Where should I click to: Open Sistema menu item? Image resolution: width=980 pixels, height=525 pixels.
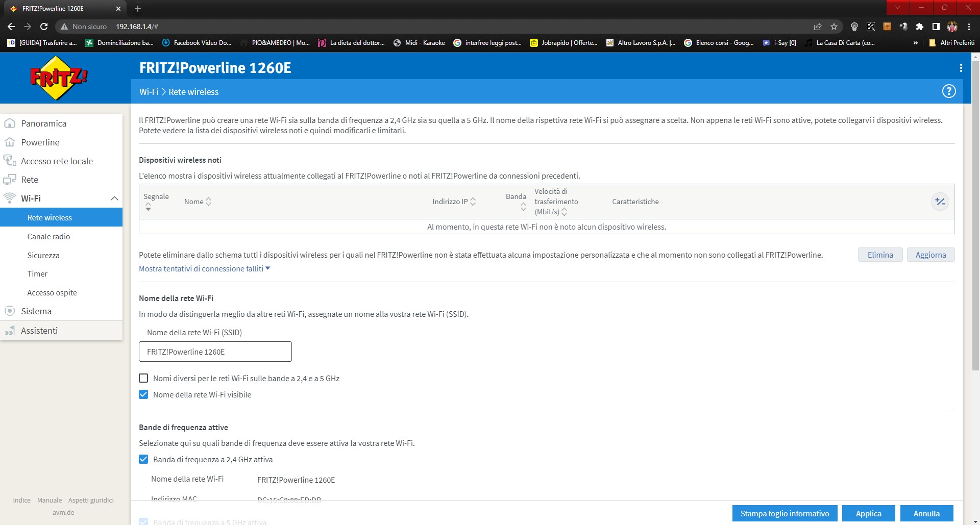[x=36, y=311]
